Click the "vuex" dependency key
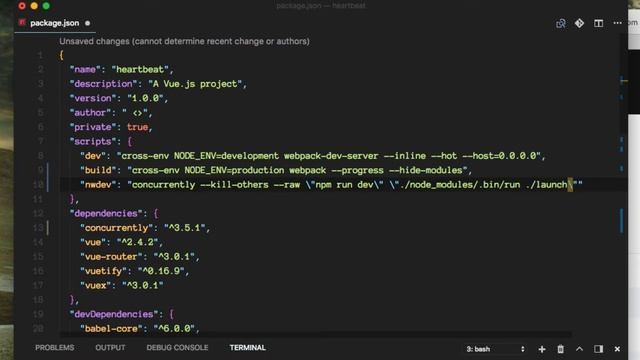Viewport: 640px width, 360px height. tap(96, 285)
